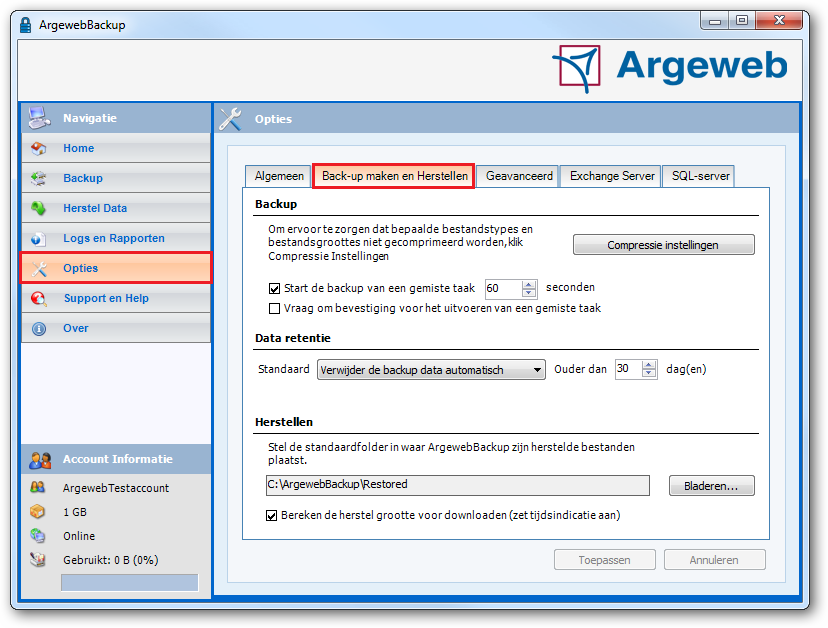Switch to the Exchange Server tab
The image size is (828, 628).
(612, 176)
